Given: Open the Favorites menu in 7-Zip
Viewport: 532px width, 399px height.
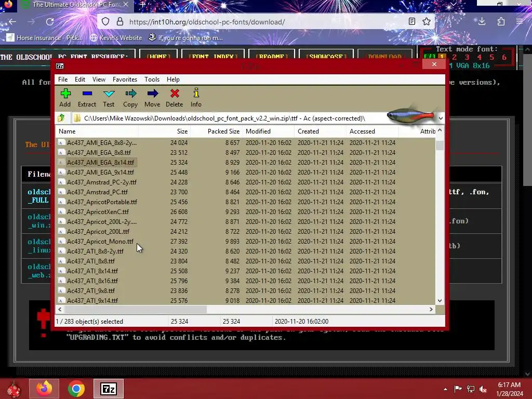Looking at the screenshot, I should [x=125, y=79].
